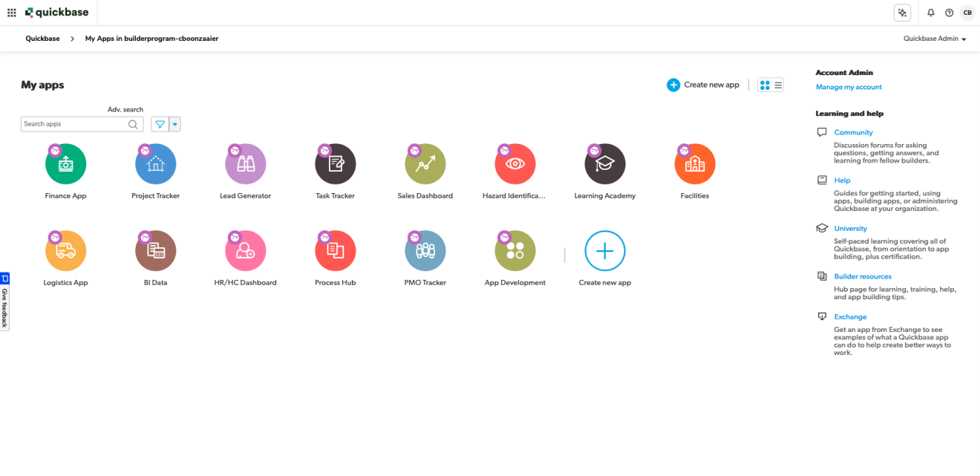Launch the Sales Dashboard app

click(425, 163)
